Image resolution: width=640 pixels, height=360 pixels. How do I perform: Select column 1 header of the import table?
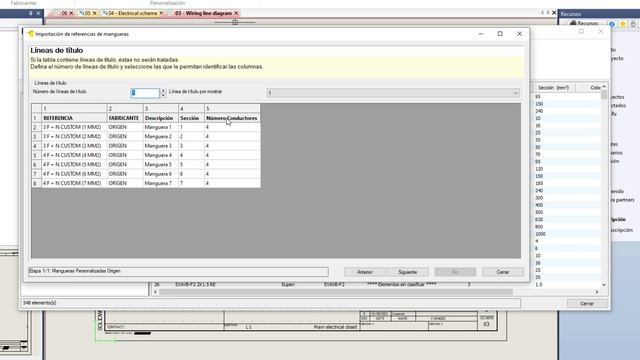(x=74, y=109)
